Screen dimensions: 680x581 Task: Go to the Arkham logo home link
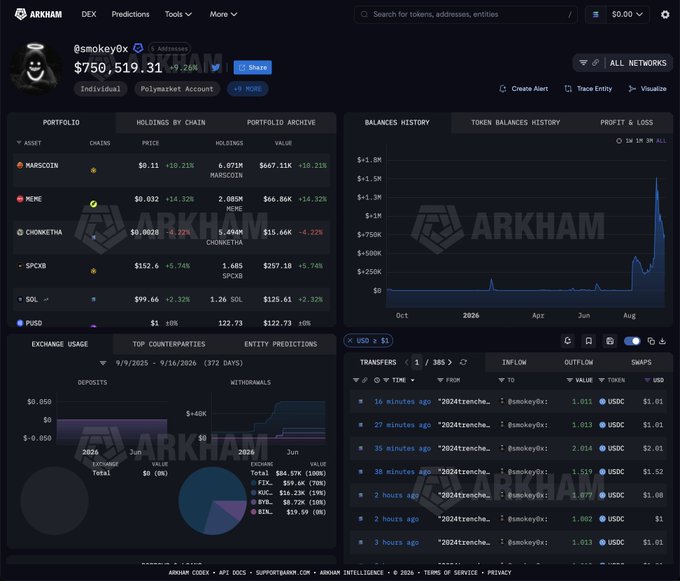click(38, 14)
